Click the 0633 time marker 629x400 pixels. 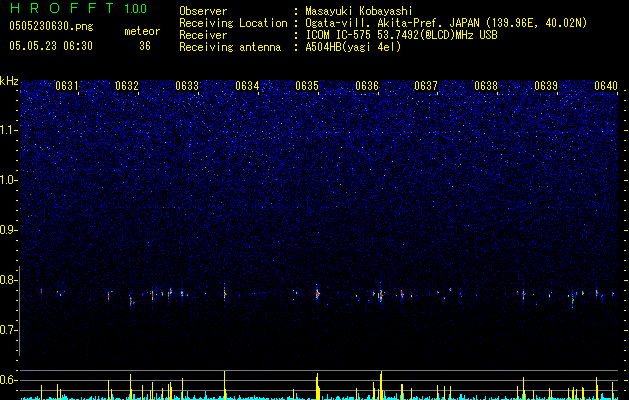coord(187,86)
